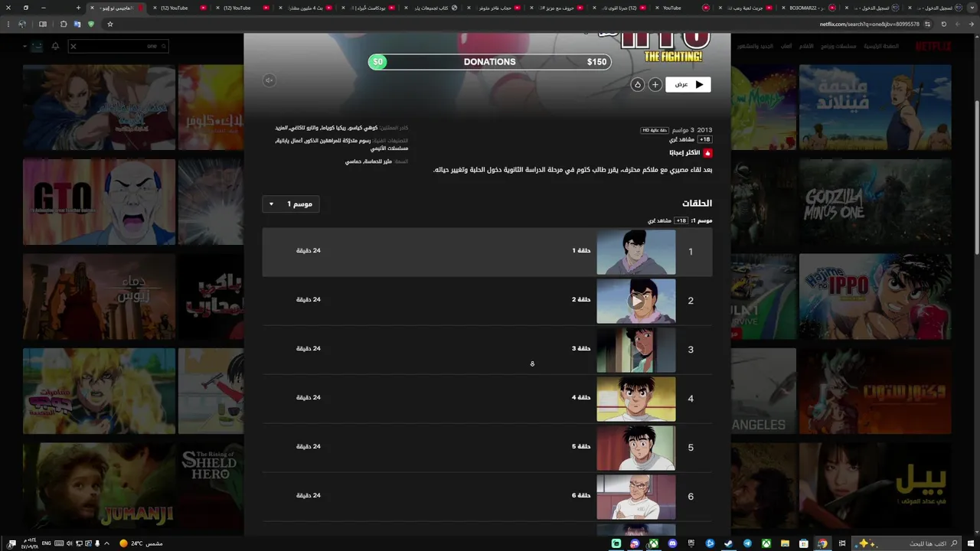Click play icon on episode 2 thumbnail
Viewport: 980px width, 551px height.
pos(636,301)
